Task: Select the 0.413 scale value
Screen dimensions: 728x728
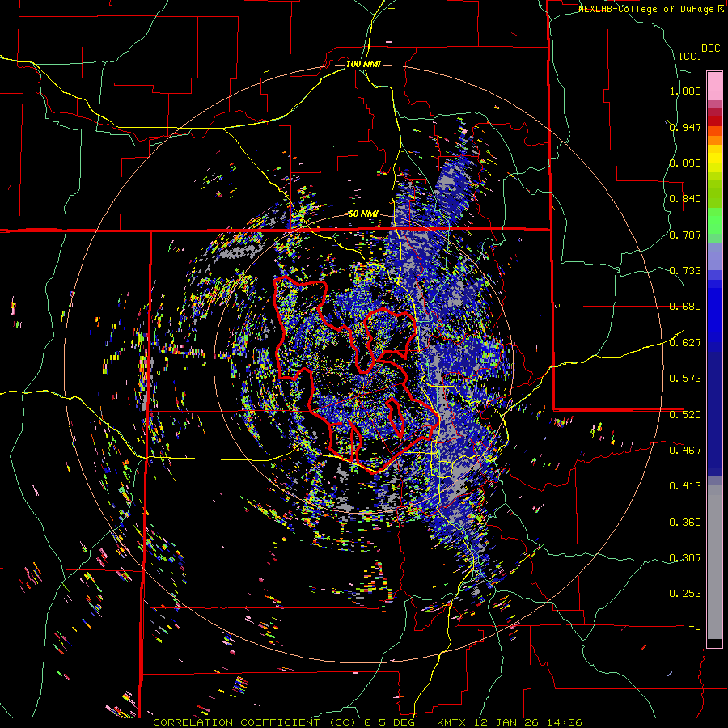Action: (x=685, y=486)
